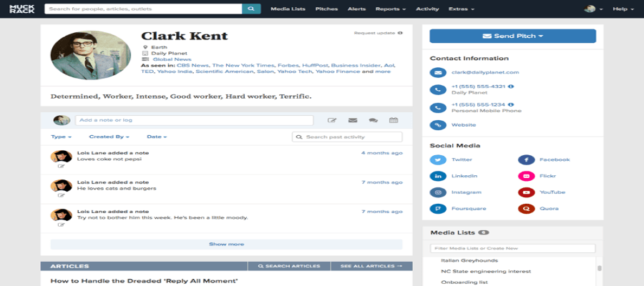Click the Quora social icon
Image resolution: width=644 pixels, height=286 pixels.
[527, 209]
